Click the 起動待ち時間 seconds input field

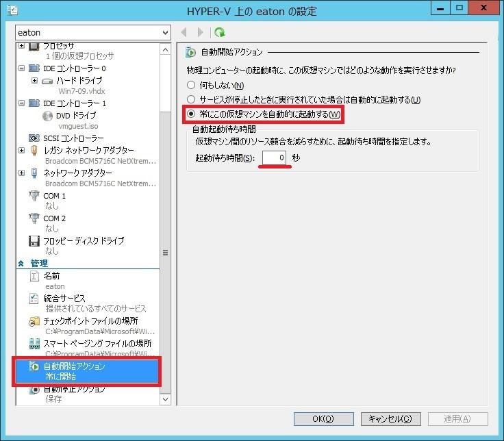point(274,157)
